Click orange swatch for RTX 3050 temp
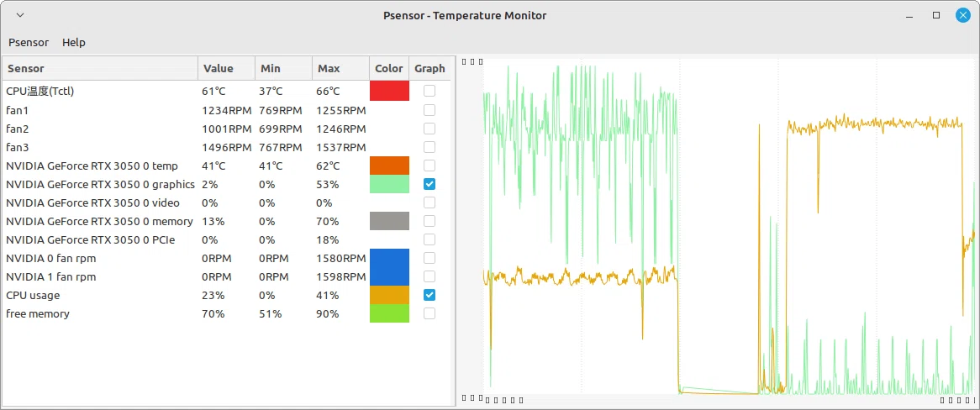The width and height of the screenshot is (980, 410). pos(389,166)
